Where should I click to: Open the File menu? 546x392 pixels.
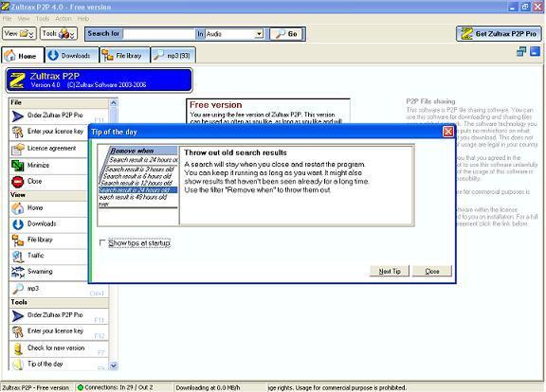[x=7, y=18]
